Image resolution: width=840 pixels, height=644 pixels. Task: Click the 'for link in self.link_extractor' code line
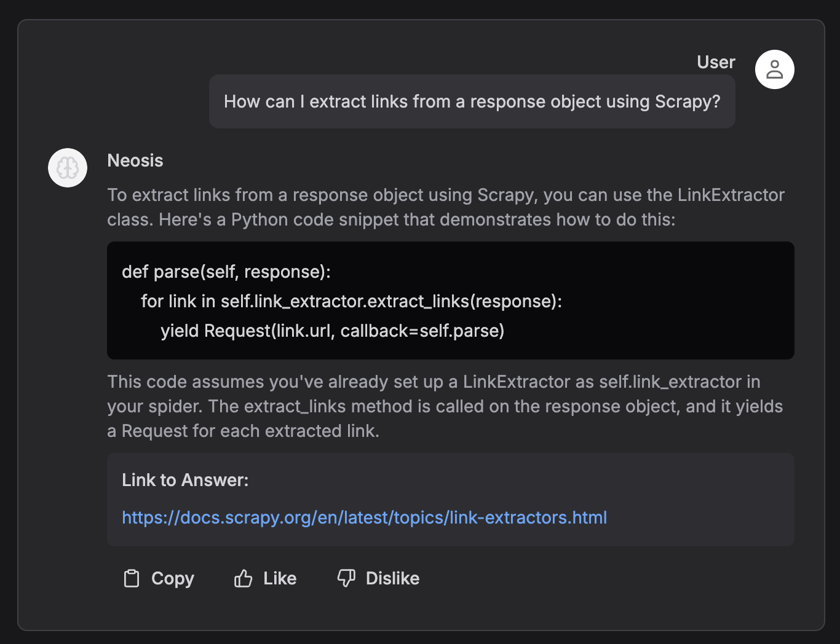click(x=351, y=301)
